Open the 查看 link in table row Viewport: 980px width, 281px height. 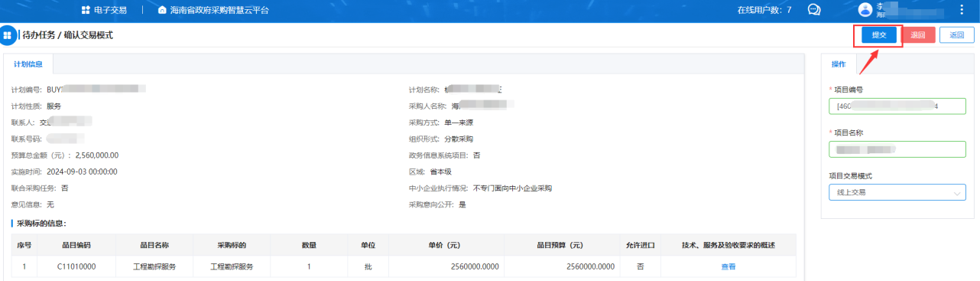[728, 266]
